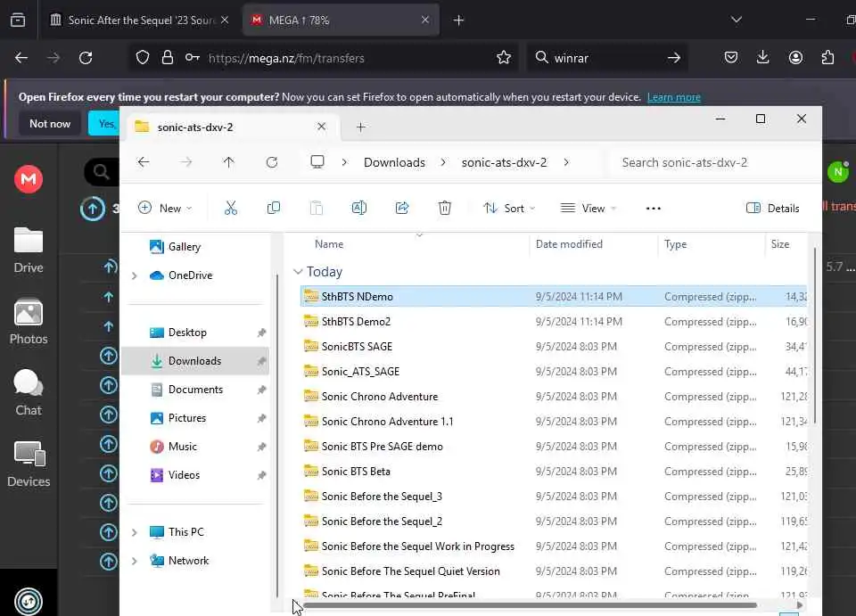
Task: Open the New dropdown in Explorer
Action: (165, 208)
